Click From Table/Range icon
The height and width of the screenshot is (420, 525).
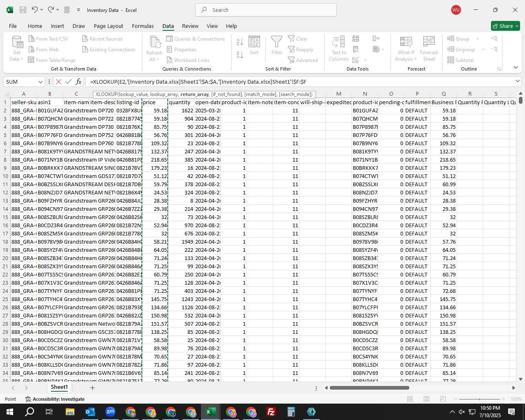point(31,60)
